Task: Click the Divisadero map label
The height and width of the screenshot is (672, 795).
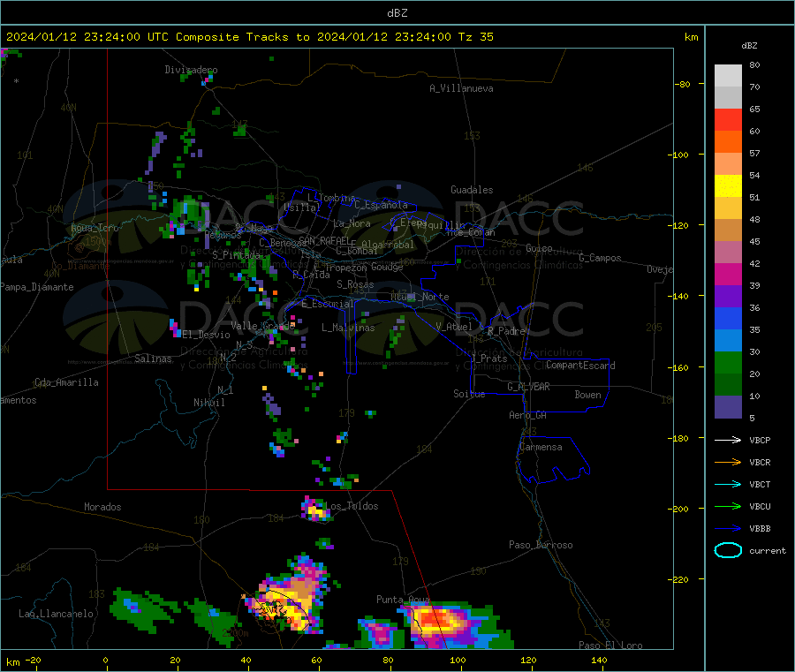Action: pyautogui.click(x=191, y=70)
